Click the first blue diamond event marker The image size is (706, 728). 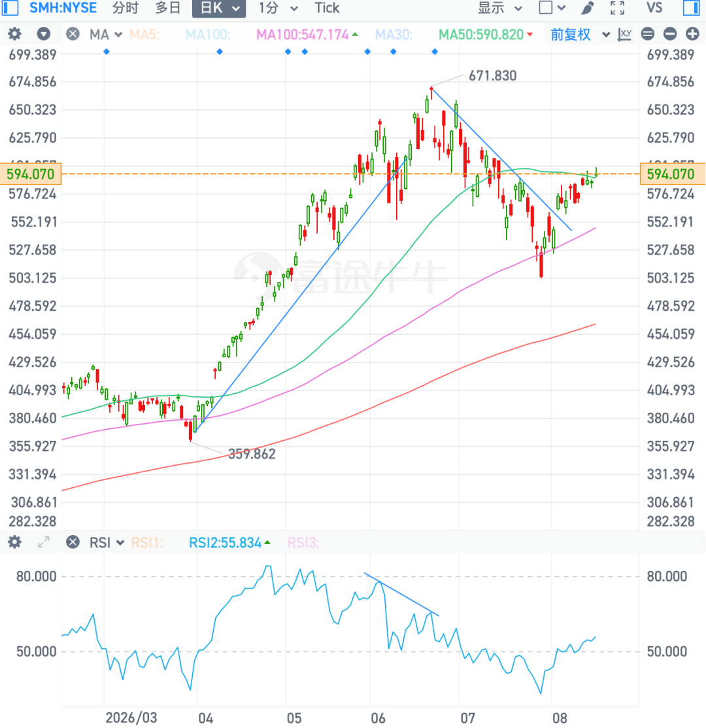(106, 52)
